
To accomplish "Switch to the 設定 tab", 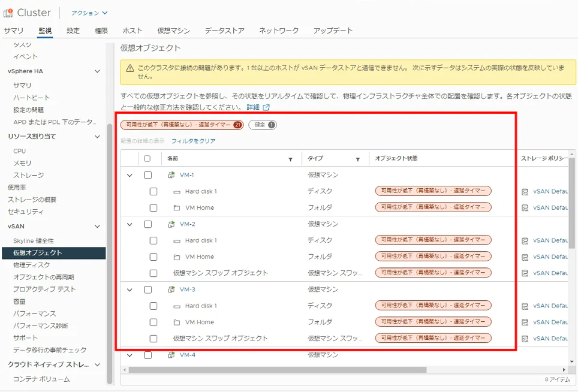I will pyautogui.click(x=73, y=31).
